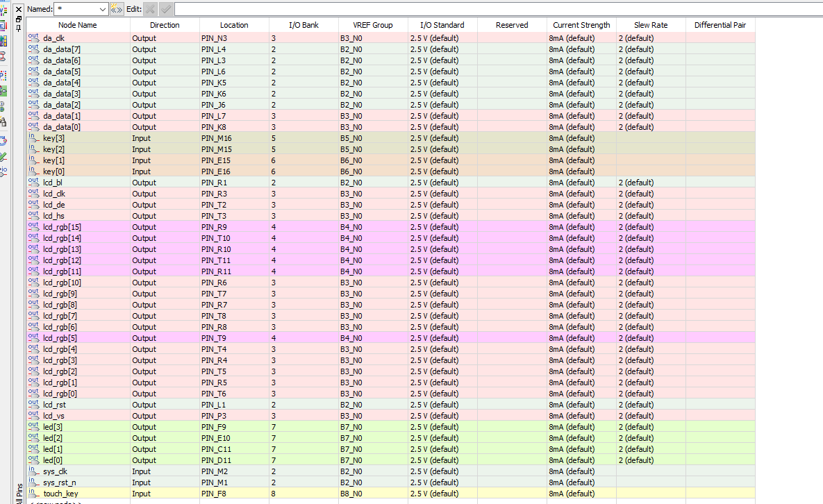The height and width of the screenshot is (504, 823).
Task: Select the PIN_E15 location cell
Action: [234, 160]
